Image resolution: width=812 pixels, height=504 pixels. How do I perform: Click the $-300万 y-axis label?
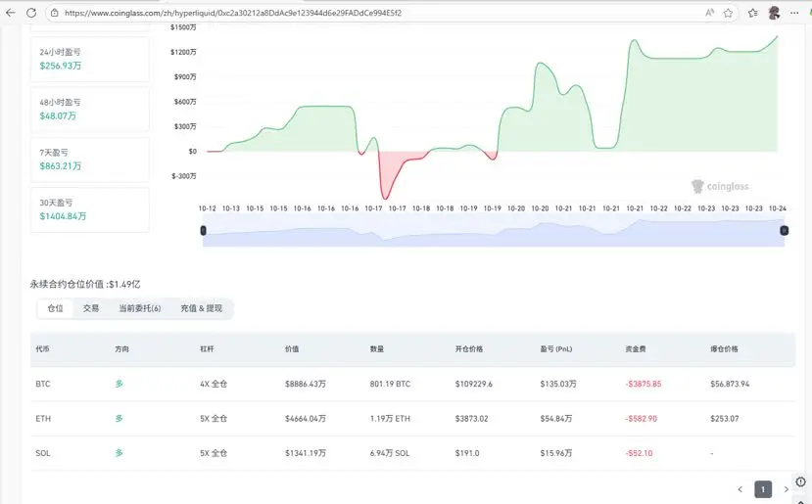[x=184, y=176]
